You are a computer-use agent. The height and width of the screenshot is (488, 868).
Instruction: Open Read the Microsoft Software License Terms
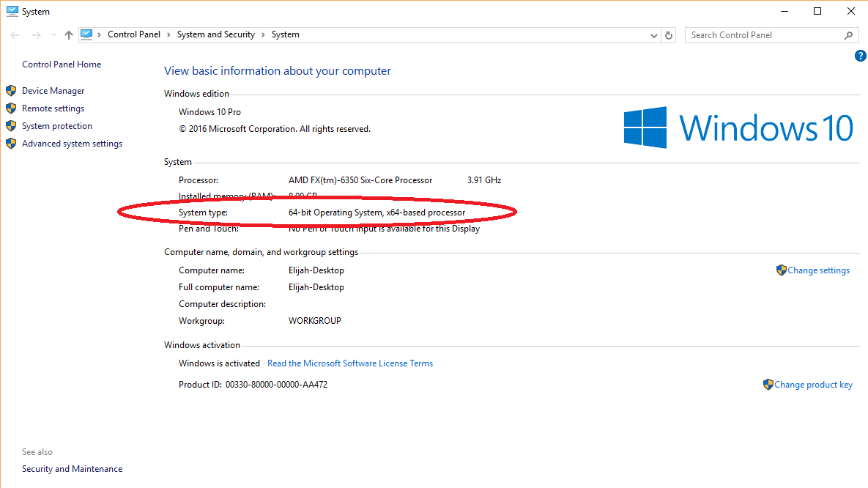click(350, 363)
